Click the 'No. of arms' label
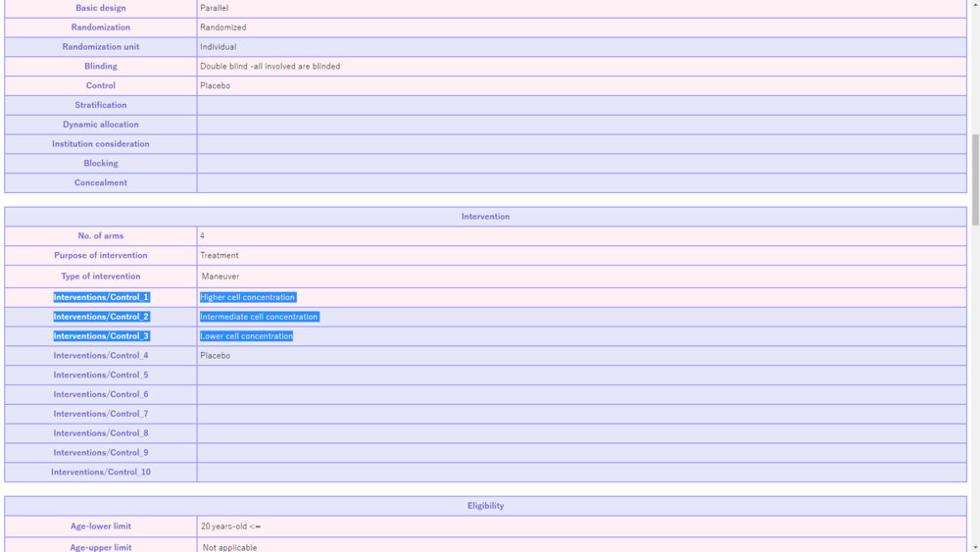 click(101, 236)
